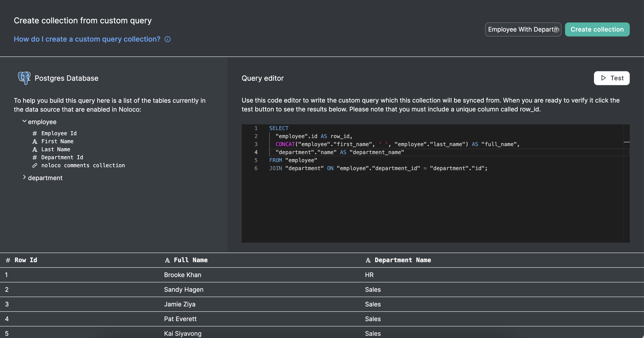Click text-type icon in Department Name header
644x338 pixels.
(x=368, y=260)
